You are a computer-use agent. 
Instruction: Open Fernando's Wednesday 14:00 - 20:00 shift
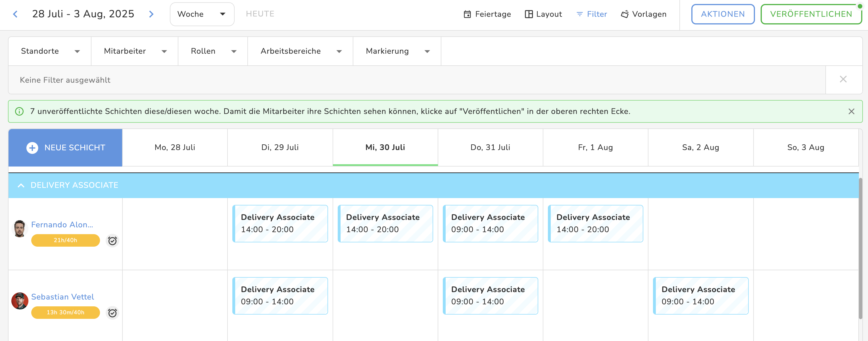point(385,223)
